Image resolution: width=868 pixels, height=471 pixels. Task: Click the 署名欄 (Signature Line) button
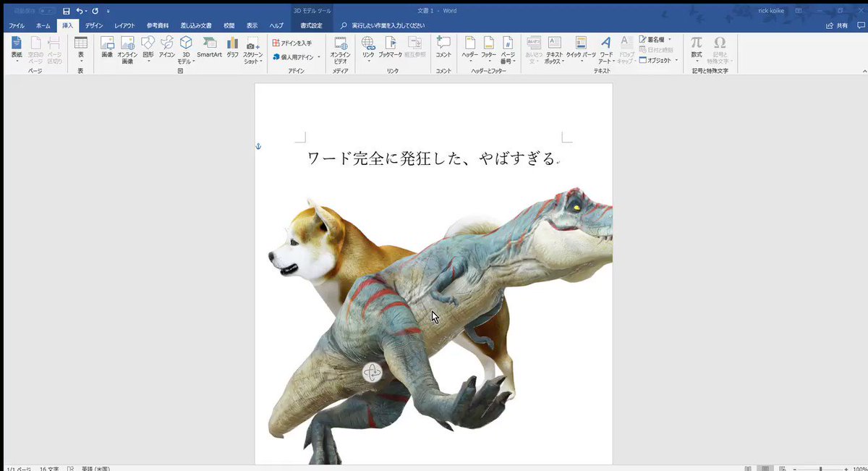point(655,40)
